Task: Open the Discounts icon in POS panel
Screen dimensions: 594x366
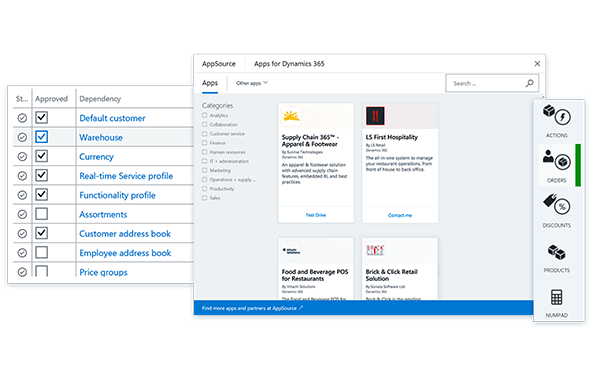Action: [x=556, y=205]
